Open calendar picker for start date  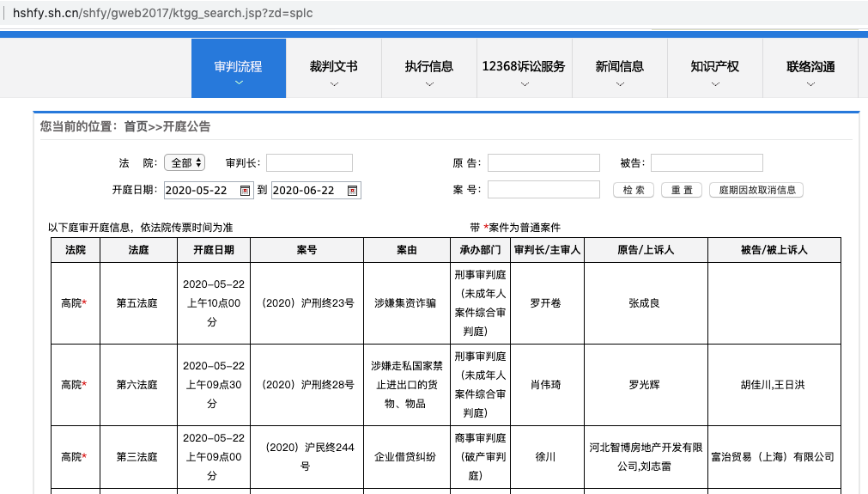click(x=245, y=191)
